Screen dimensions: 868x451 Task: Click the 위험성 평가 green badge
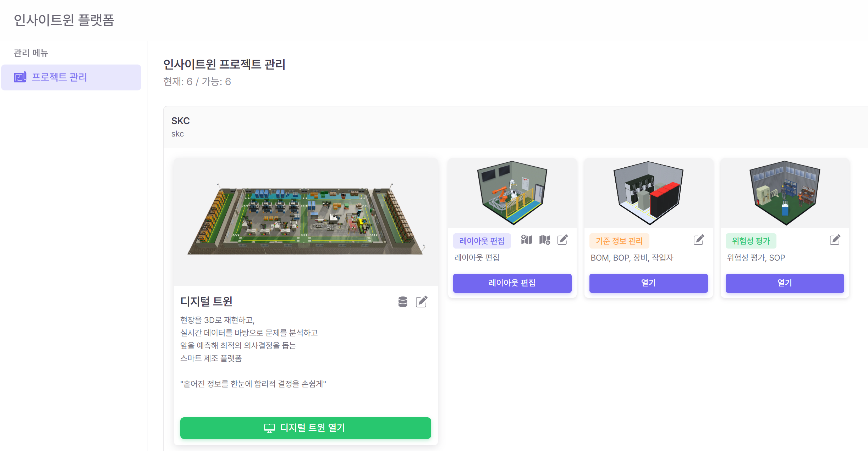(751, 240)
